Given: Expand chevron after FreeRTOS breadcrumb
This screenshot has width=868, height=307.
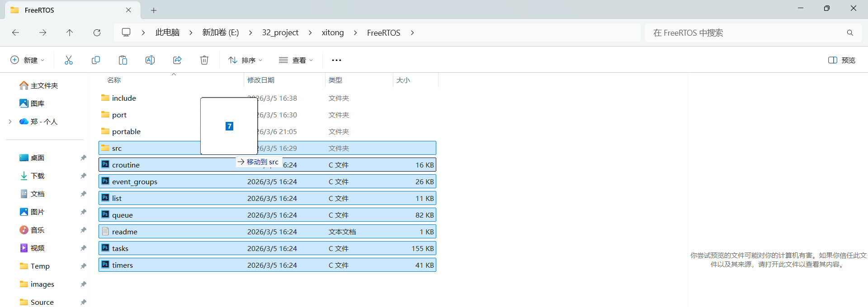Looking at the screenshot, I should pos(412,33).
